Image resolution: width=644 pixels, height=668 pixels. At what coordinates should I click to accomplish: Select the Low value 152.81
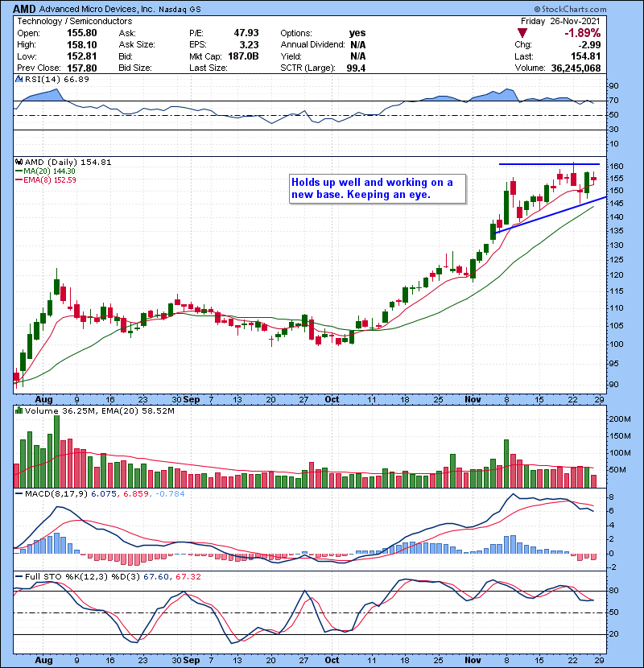click(x=82, y=56)
